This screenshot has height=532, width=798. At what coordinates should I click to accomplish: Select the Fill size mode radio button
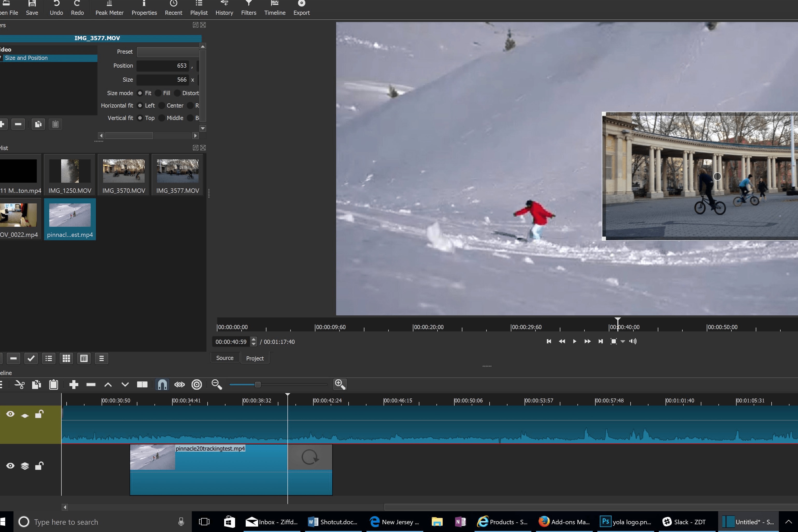(158, 93)
